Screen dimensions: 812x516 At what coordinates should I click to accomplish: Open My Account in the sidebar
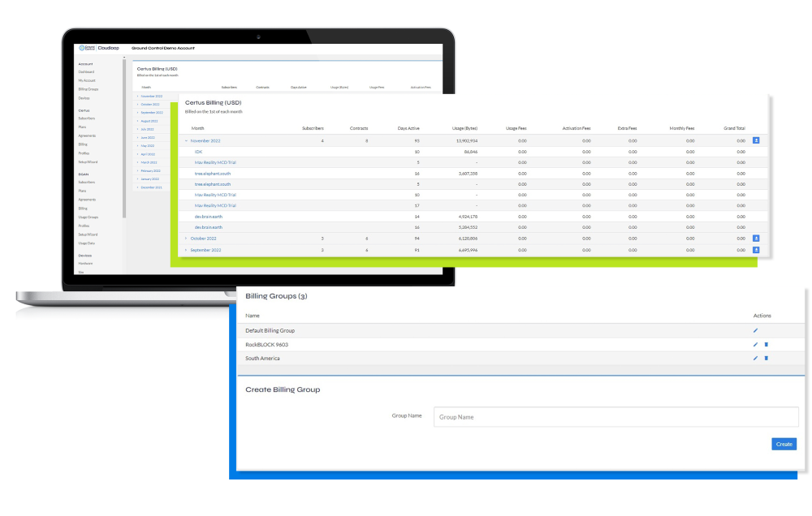pyautogui.click(x=87, y=81)
